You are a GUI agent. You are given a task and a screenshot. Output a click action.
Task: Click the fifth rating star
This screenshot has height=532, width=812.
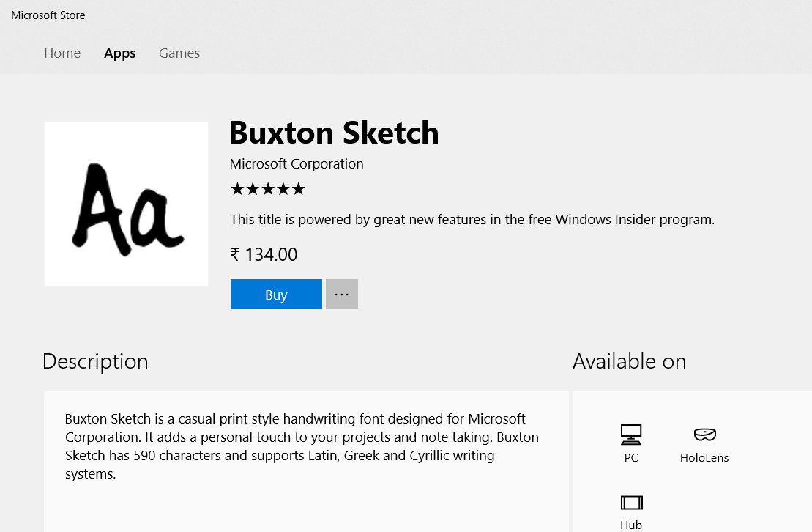tap(298, 188)
